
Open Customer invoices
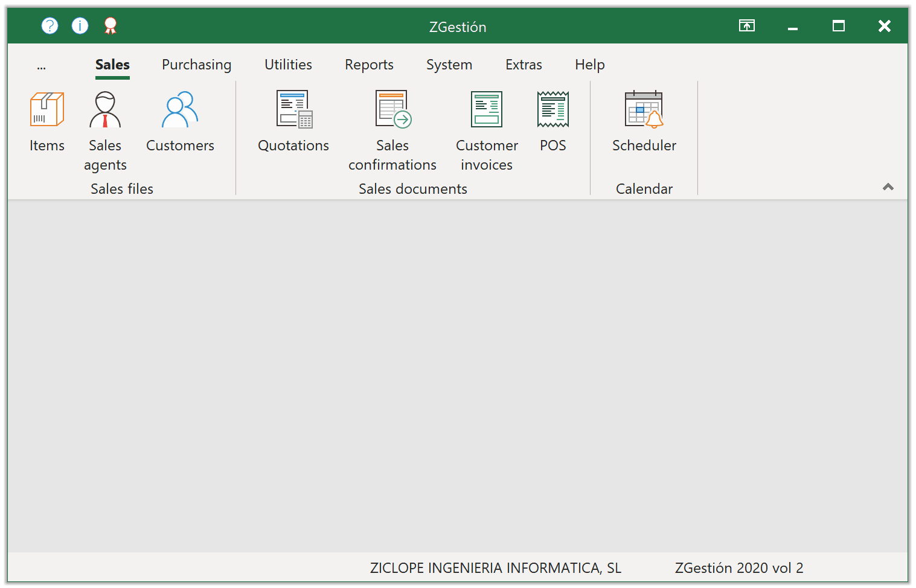tap(487, 110)
